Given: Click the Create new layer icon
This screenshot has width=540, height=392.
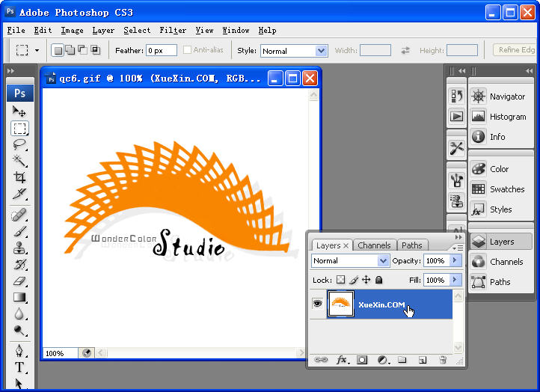Looking at the screenshot, I should pos(423,361).
